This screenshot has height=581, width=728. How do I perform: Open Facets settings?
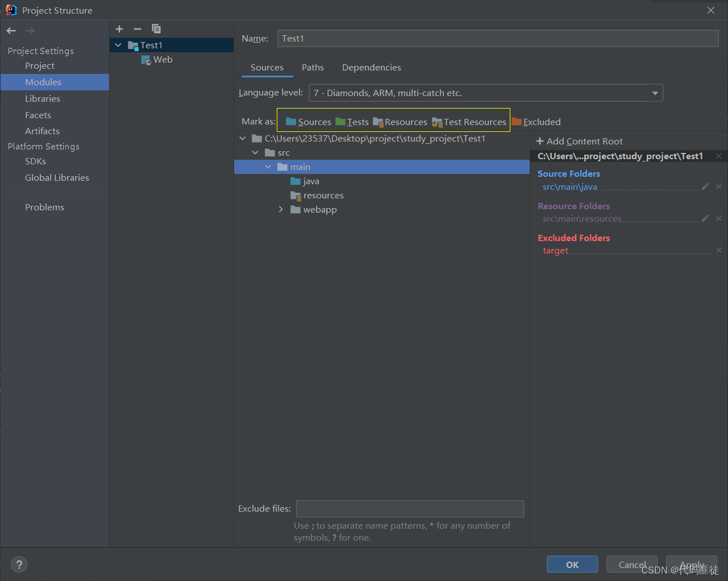38,115
